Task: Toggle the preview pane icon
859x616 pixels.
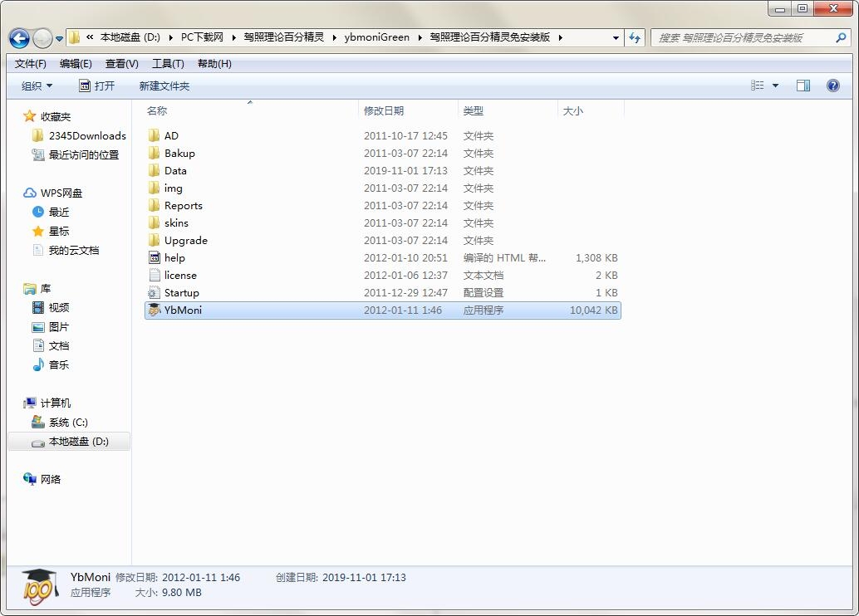Action: [803, 85]
